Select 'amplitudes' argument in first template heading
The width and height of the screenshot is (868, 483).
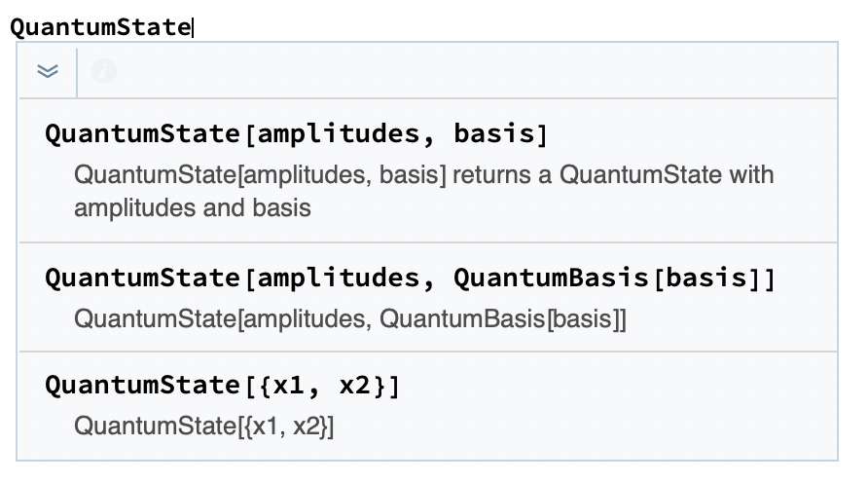pyautogui.click(x=339, y=134)
